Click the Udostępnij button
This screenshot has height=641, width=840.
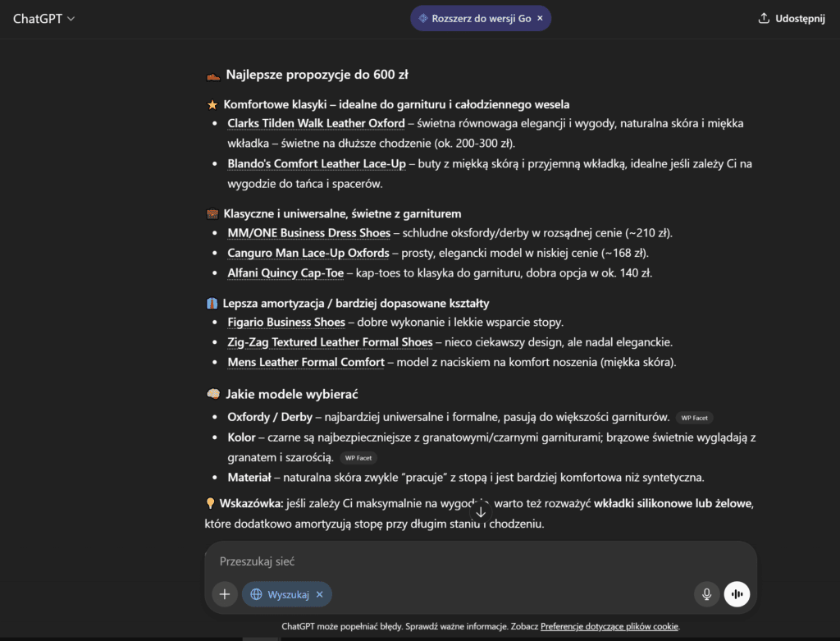tap(790, 17)
